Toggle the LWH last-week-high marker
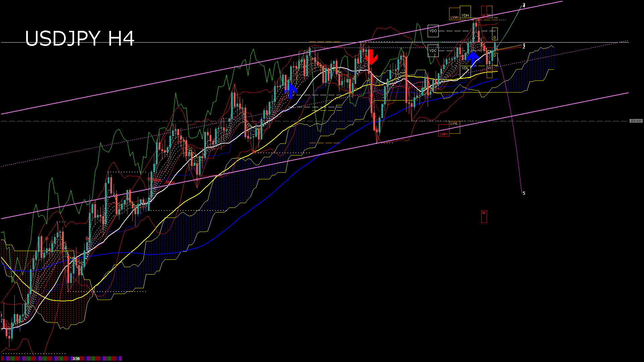The height and width of the screenshot is (362, 644). point(455,17)
